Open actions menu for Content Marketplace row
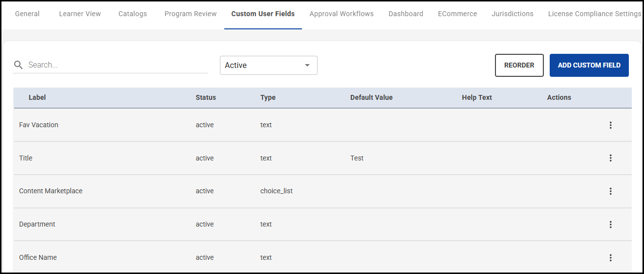The height and width of the screenshot is (274, 644). point(610,191)
